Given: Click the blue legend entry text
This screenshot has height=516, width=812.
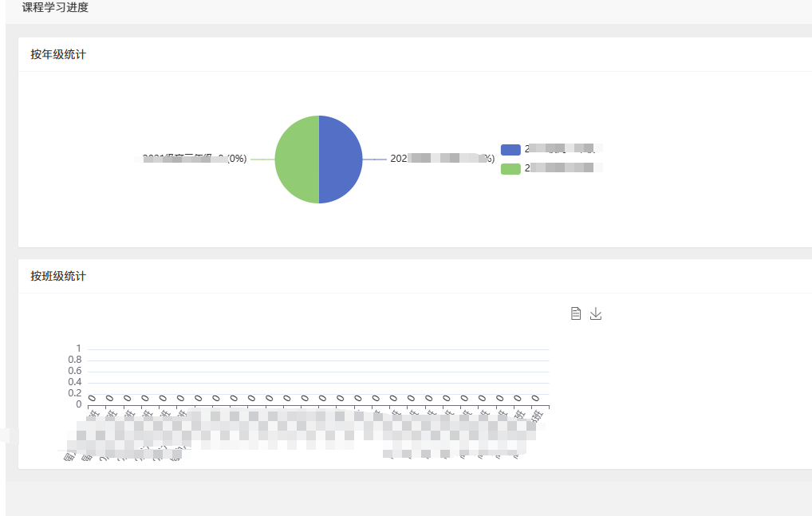Looking at the screenshot, I should click(563, 148).
